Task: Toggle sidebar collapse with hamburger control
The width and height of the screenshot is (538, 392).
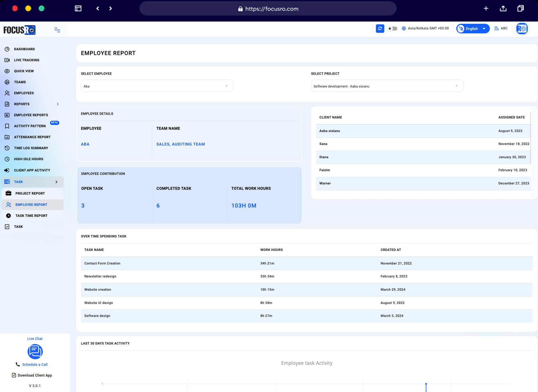Action: 57,30
